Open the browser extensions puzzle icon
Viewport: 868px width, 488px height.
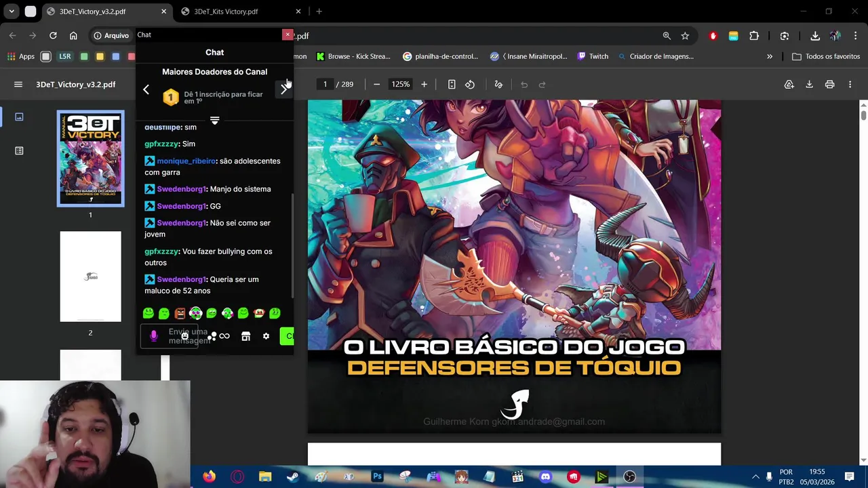pos(754,35)
